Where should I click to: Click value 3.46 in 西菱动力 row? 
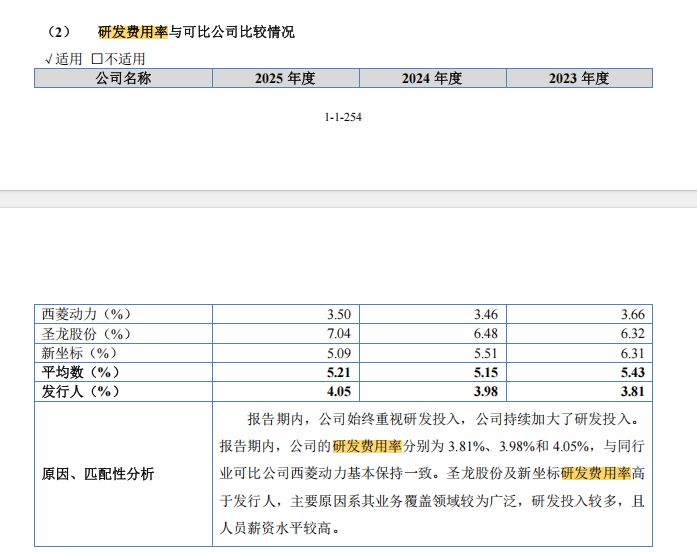coord(486,314)
